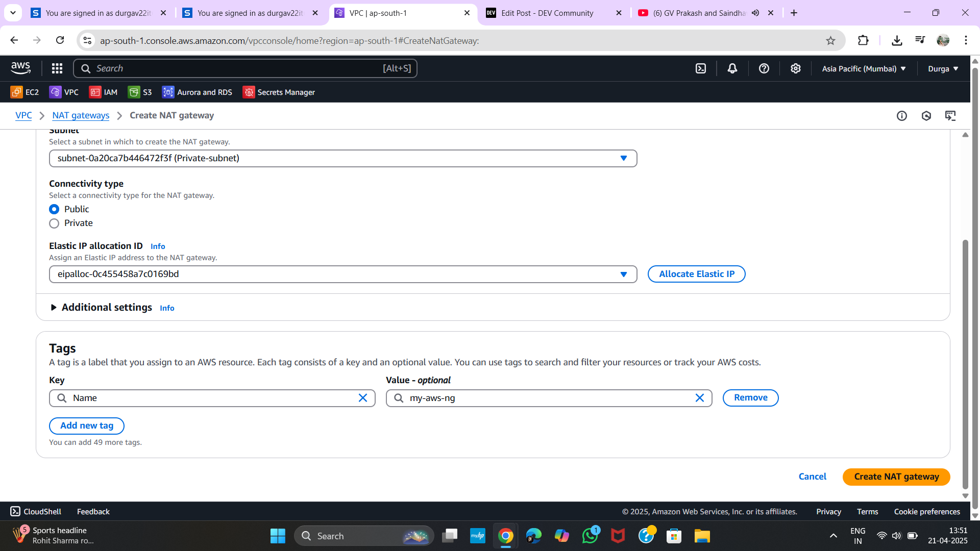
Task: Switch to first 'You are signed in' tab
Action: pyautogui.click(x=99, y=13)
